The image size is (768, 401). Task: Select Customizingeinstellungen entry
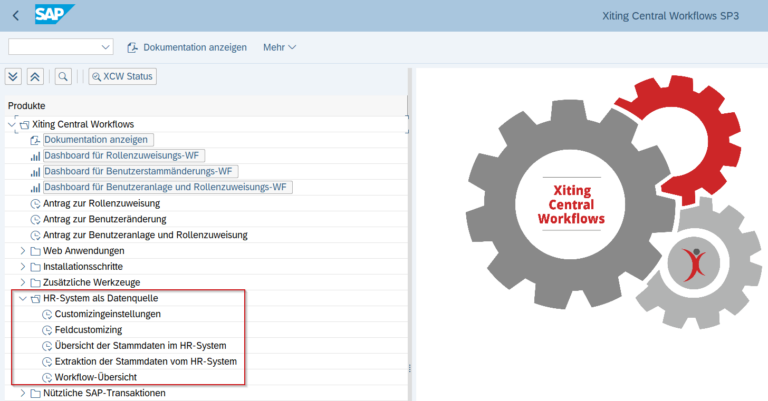click(x=107, y=314)
